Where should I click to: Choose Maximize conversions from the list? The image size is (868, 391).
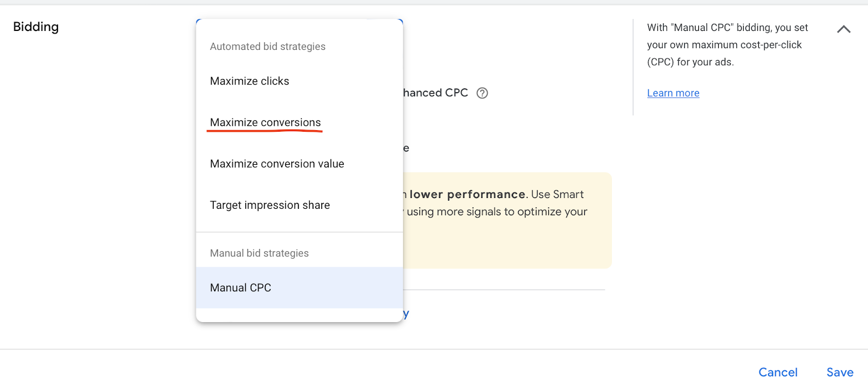[265, 123]
